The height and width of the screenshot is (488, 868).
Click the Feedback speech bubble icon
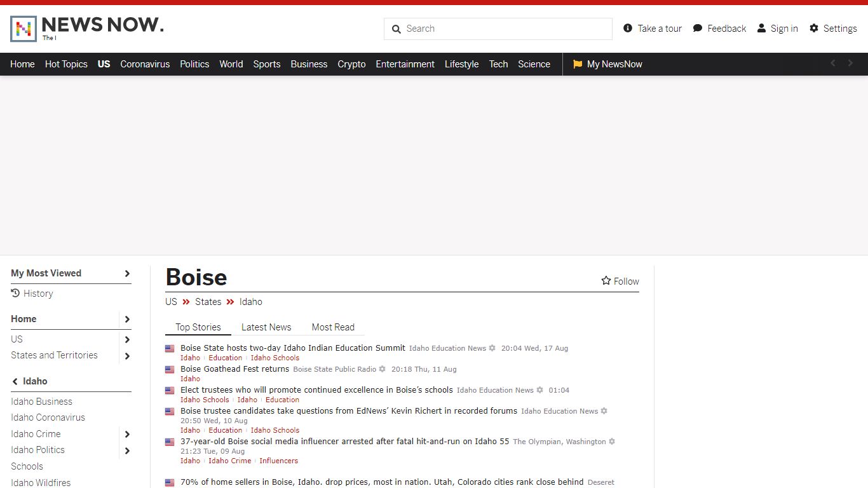pos(698,28)
